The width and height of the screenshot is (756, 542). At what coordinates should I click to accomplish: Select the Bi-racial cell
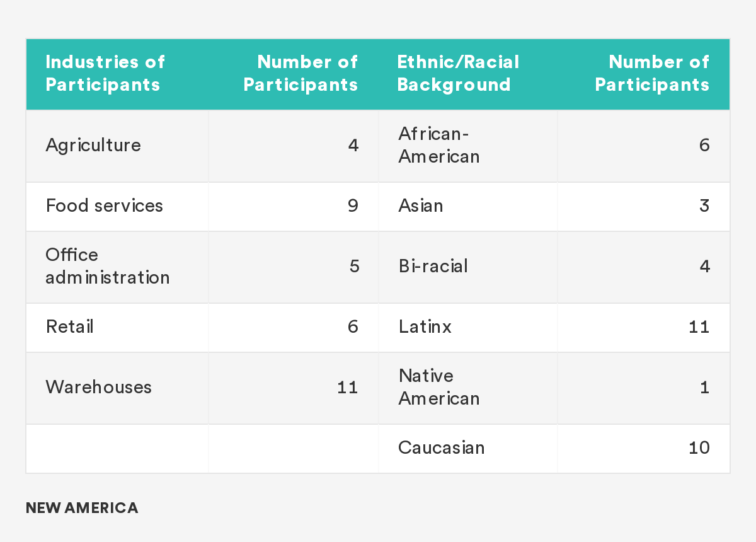point(433,266)
